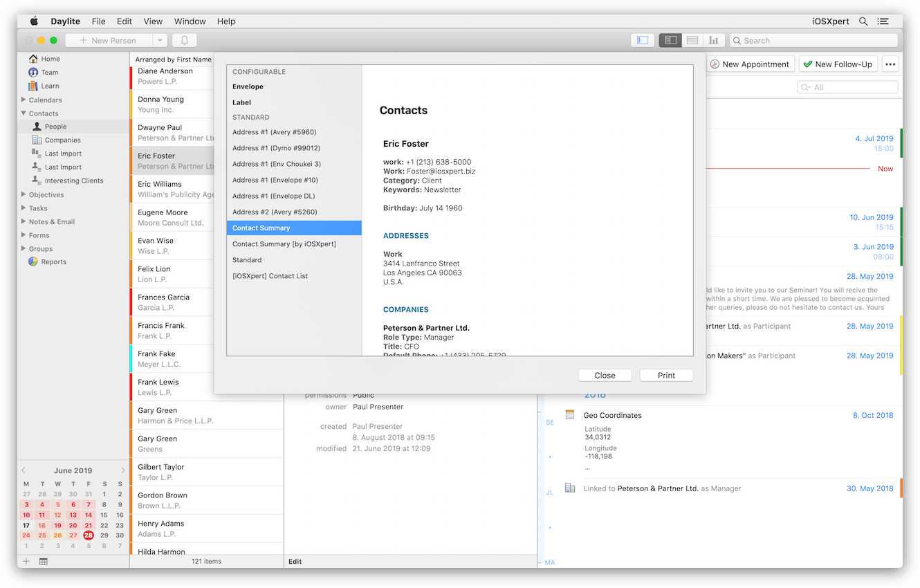This screenshot has width=920, height=588.
Task: Click the Print button
Action: click(x=666, y=375)
